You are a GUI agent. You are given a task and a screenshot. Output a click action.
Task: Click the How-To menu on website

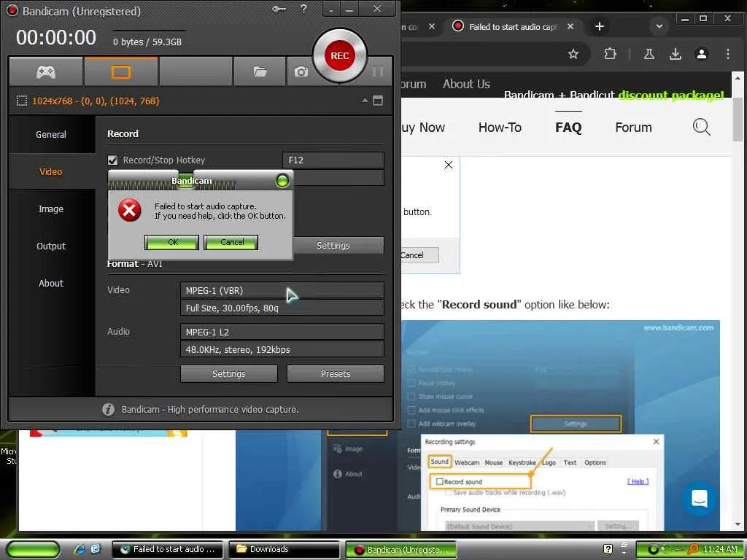[500, 128]
